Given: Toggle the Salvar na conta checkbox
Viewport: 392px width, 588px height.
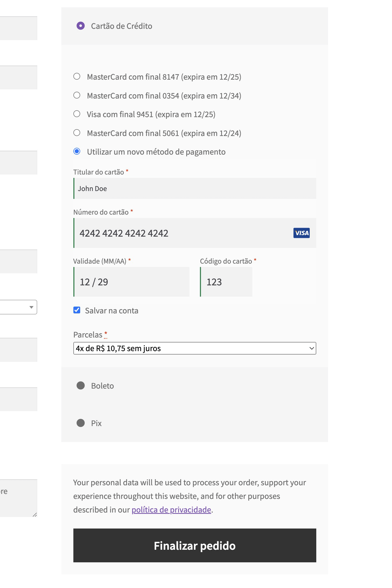Looking at the screenshot, I should [77, 310].
